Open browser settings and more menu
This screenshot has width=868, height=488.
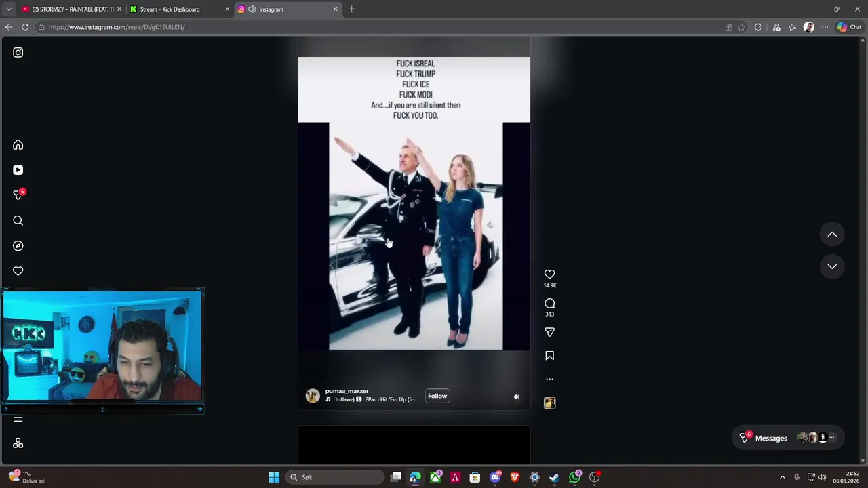pos(825,27)
